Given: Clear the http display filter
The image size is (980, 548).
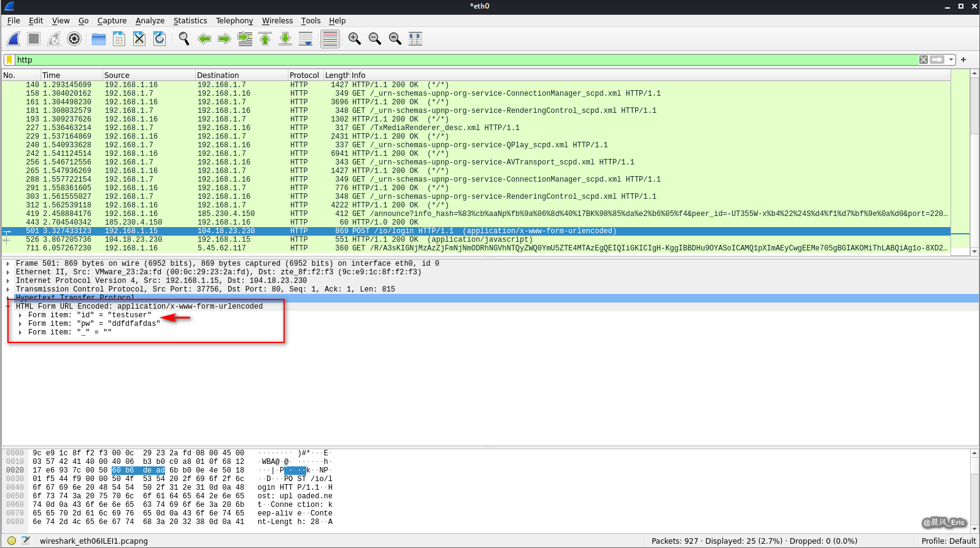Looking at the screenshot, I should click(x=924, y=60).
